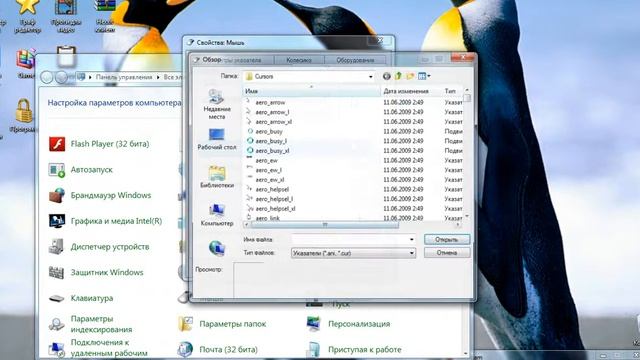Open the yellow star desktop icon
The height and width of the screenshot is (360, 640).
[x=27, y=7]
